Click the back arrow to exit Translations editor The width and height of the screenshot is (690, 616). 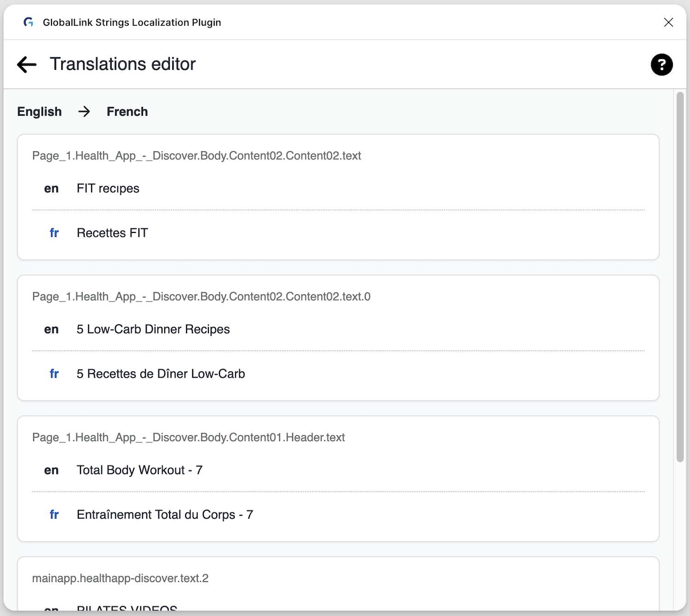26,64
